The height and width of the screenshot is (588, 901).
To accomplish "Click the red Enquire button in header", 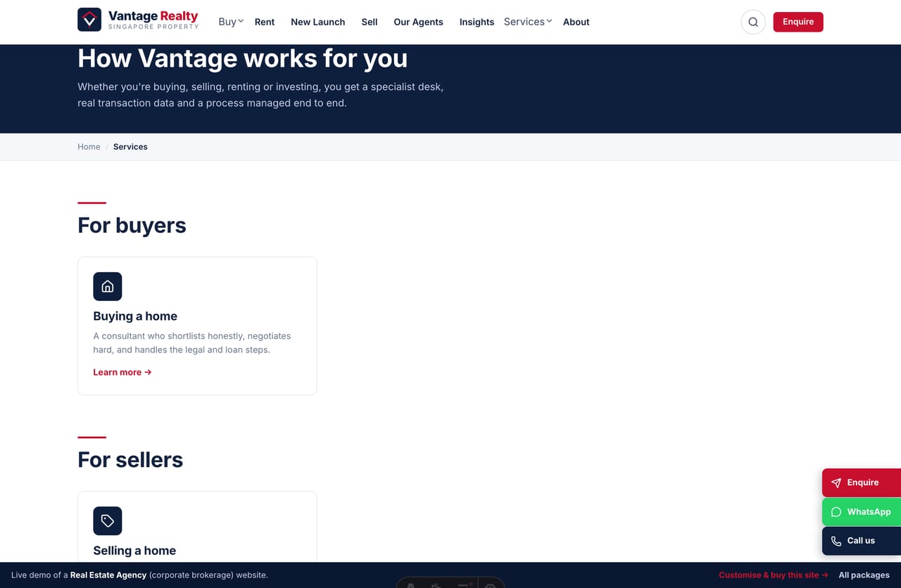I will (798, 22).
